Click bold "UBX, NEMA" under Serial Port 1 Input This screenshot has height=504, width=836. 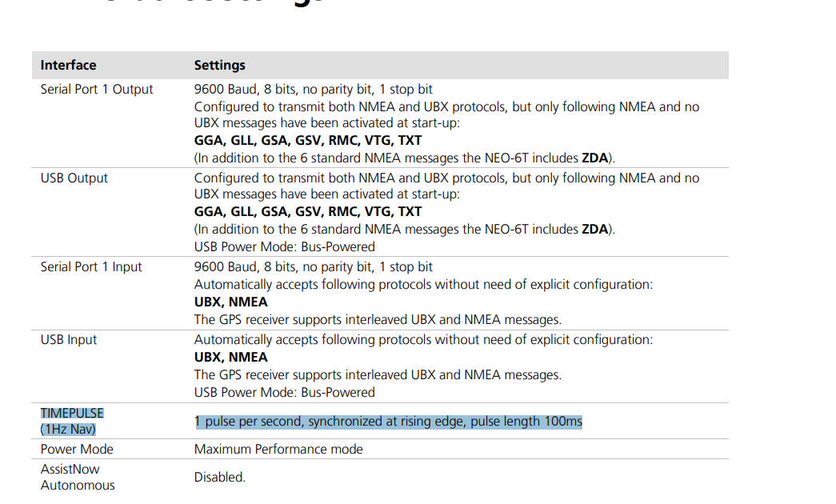tap(231, 302)
